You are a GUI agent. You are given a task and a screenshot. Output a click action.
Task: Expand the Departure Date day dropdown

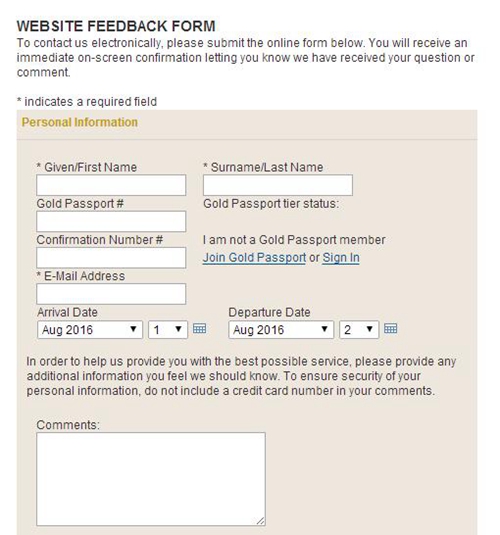pyautogui.click(x=359, y=330)
